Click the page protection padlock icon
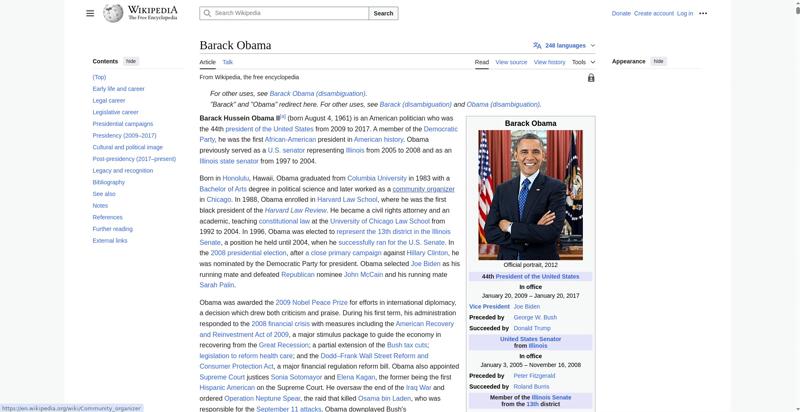This screenshot has width=800, height=412. (x=591, y=78)
